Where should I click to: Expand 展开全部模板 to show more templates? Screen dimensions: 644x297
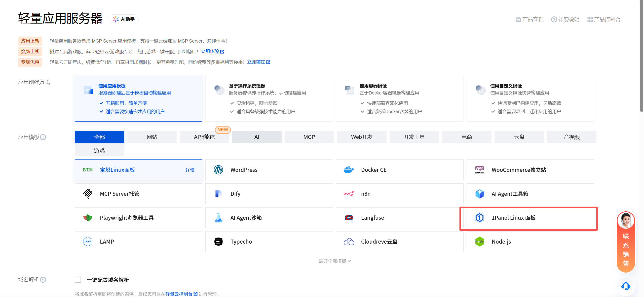pyautogui.click(x=335, y=261)
